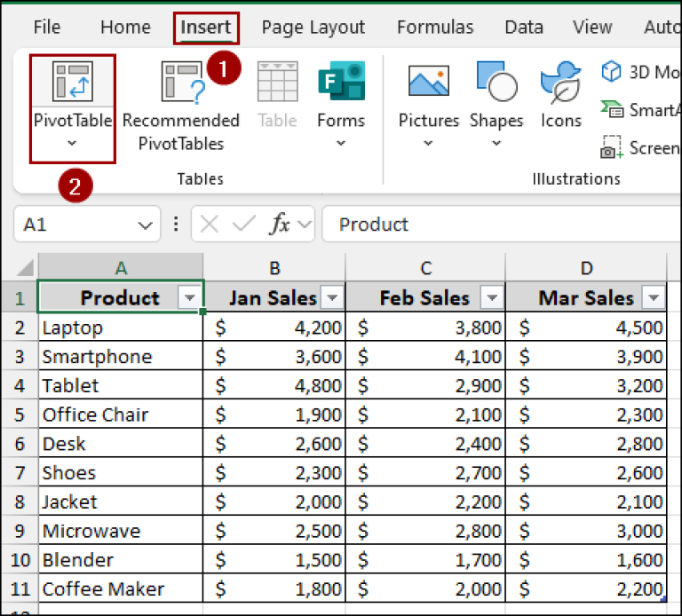Viewport: 682px width, 616px height.
Task: Select the Coffee Maker cell
Action: point(121,588)
